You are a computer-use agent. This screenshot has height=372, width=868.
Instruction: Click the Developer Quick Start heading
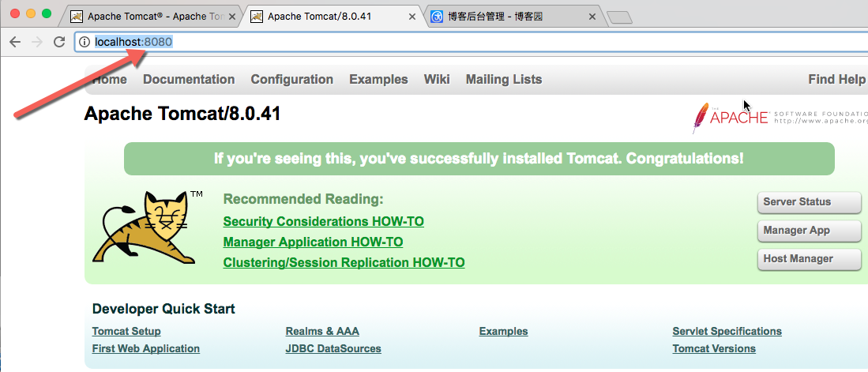[163, 309]
